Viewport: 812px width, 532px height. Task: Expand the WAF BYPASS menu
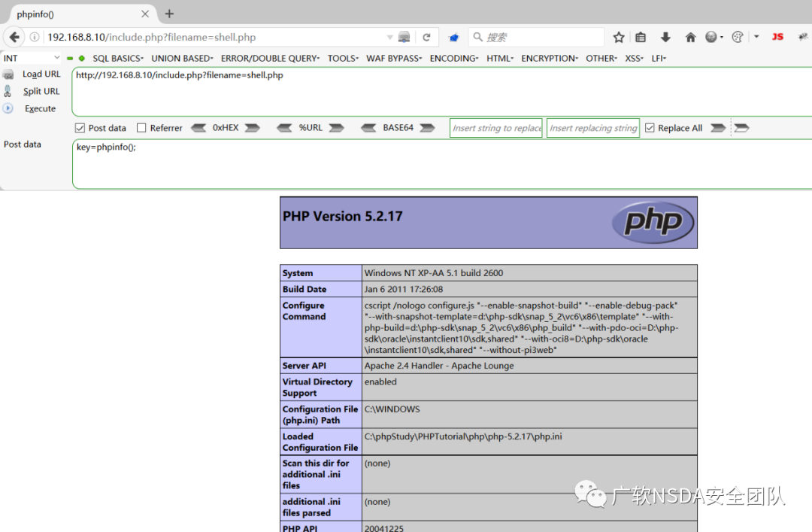(394, 59)
